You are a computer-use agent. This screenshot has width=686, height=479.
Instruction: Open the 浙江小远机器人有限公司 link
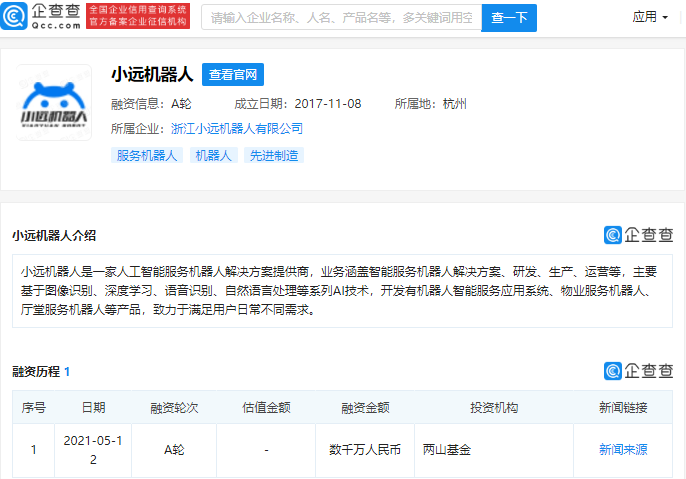[x=237, y=129]
